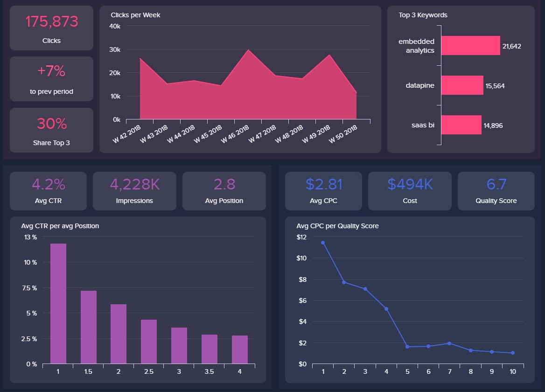This screenshot has width=545, height=392.
Task: Click the embedded analytics keyword bar
Action: [470, 46]
